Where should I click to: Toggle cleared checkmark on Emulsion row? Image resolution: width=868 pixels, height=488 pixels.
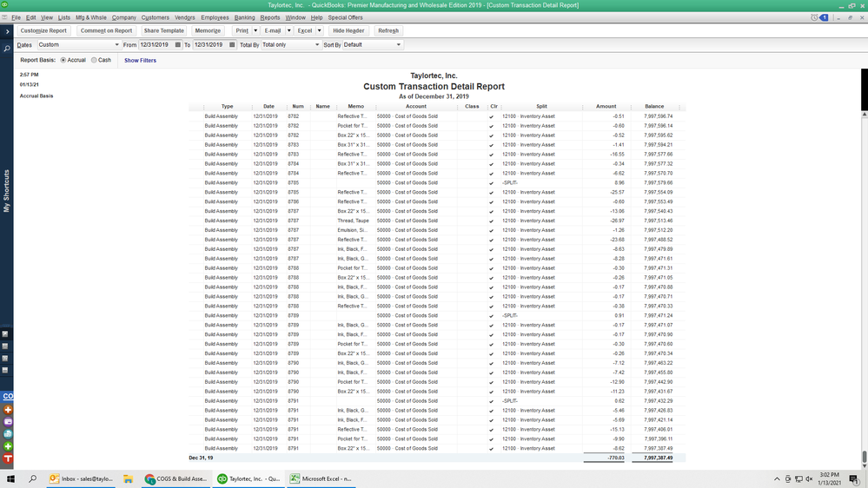(x=491, y=230)
